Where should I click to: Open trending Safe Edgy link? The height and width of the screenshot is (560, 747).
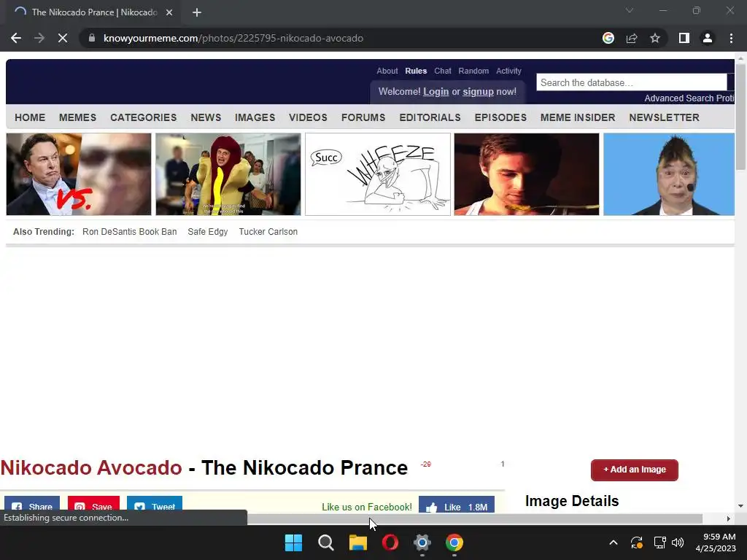click(208, 232)
